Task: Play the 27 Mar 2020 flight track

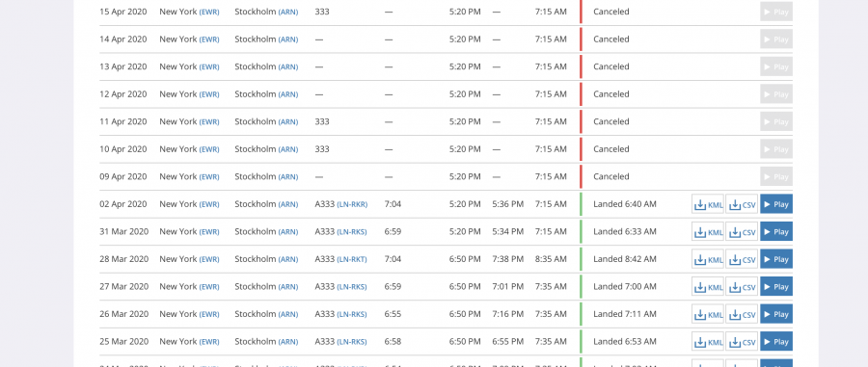Action: 776,286
